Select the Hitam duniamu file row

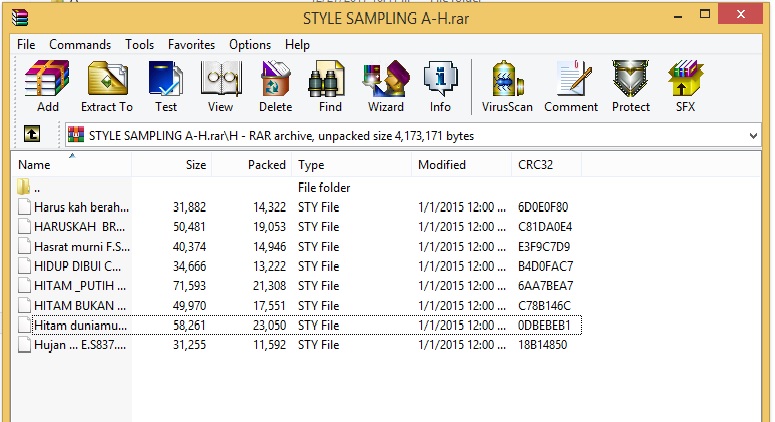point(81,325)
